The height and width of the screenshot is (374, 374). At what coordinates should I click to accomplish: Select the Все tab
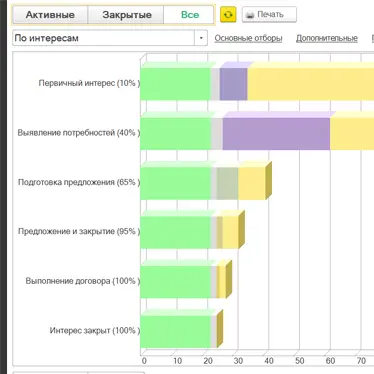[189, 15]
